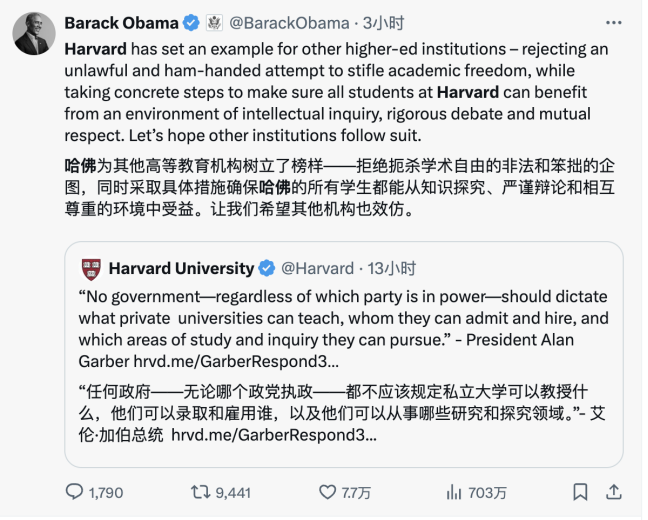Click the Barack Obama display name
The image size is (648, 520).
[x=121, y=23]
